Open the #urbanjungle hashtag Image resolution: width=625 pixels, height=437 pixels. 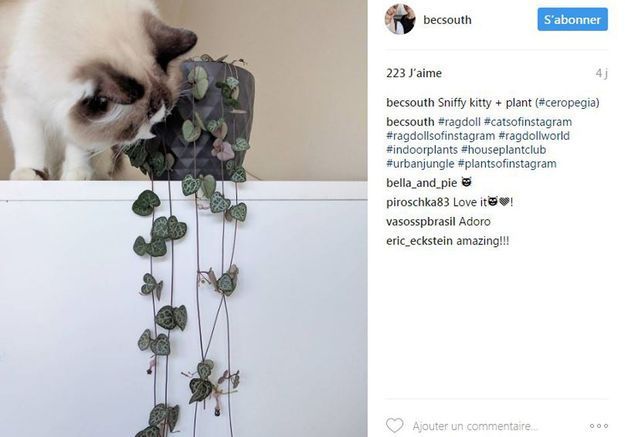[420, 164]
